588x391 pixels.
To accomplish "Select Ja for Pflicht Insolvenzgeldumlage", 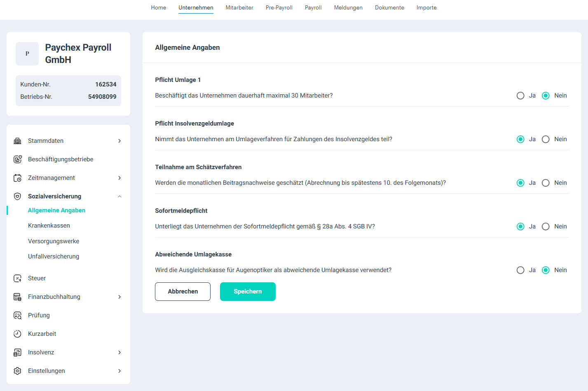I will coord(520,139).
